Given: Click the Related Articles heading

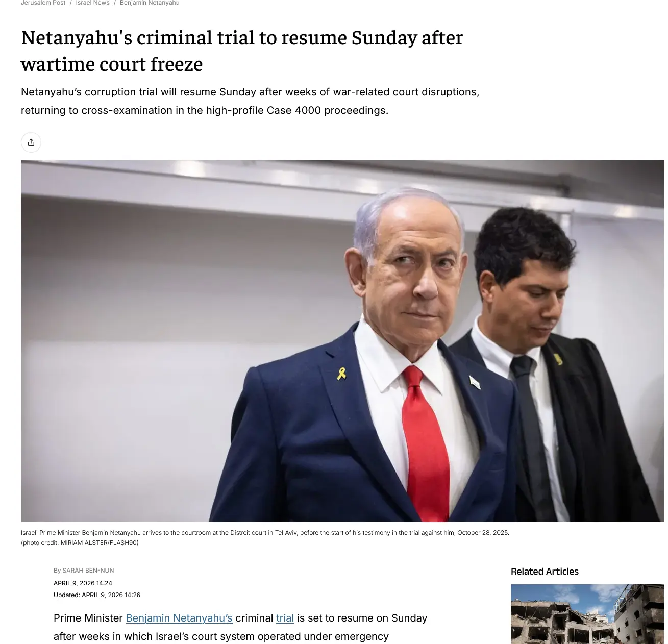Looking at the screenshot, I should 545,572.
